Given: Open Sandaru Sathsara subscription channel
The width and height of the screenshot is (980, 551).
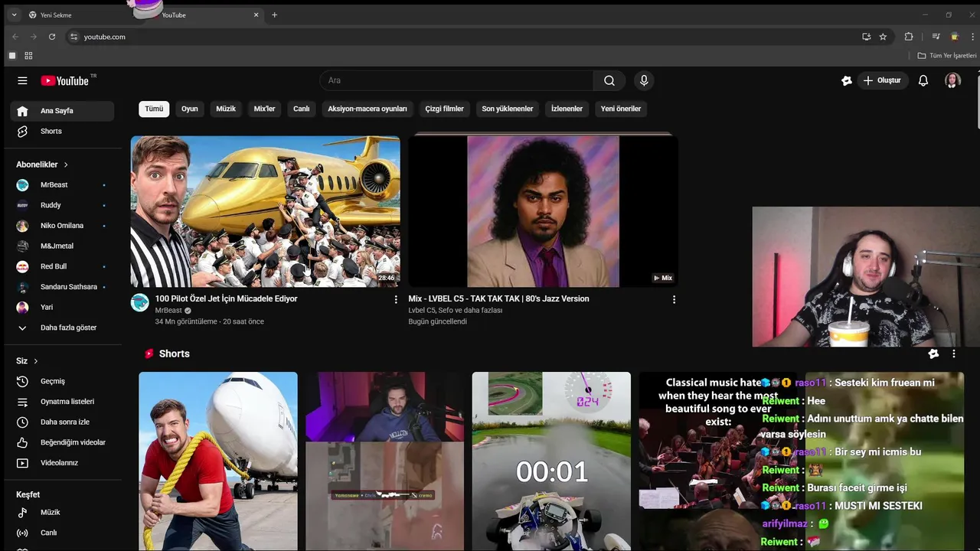Looking at the screenshot, I should pos(62,287).
